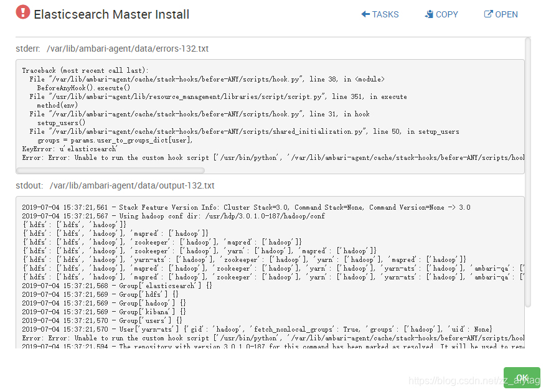The image size is (546, 392).
Task: Click the script.py line 351 traceback entry
Action: tap(218, 97)
